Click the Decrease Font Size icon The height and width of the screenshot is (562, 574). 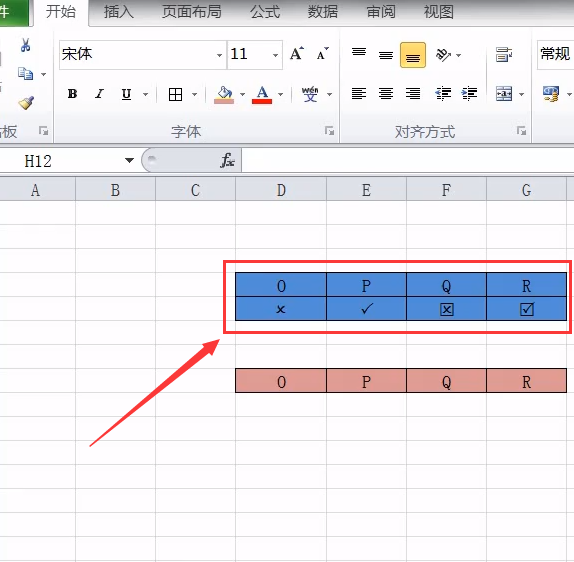point(323,54)
